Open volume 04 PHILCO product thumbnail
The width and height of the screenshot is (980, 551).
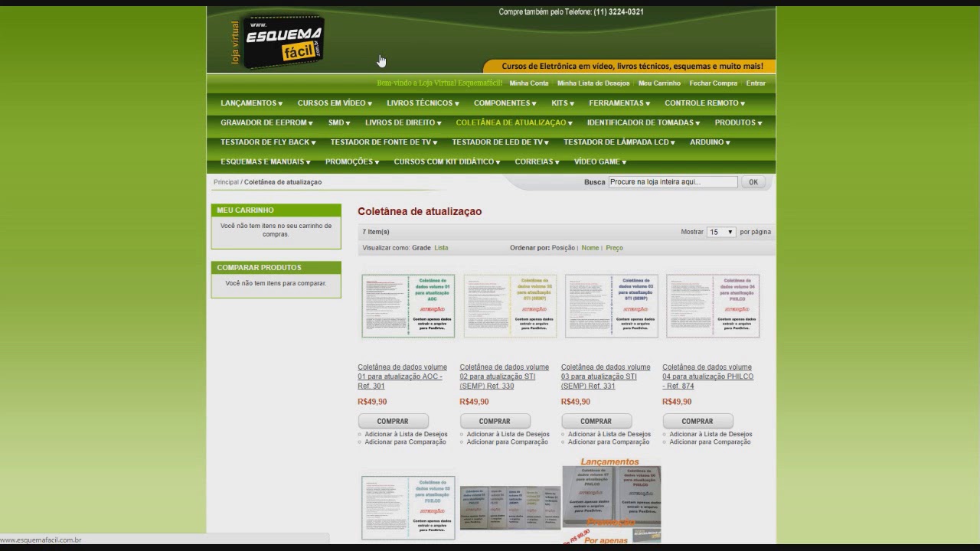coord(713,306)
